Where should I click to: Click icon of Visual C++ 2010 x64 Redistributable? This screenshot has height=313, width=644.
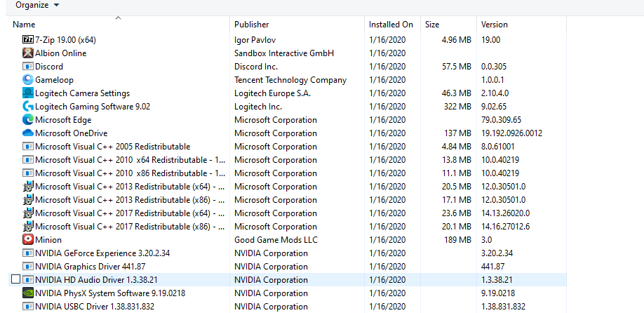(27, 160)
